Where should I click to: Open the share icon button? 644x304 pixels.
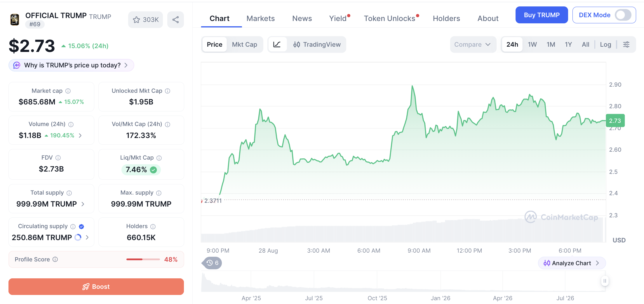(175, 20)
